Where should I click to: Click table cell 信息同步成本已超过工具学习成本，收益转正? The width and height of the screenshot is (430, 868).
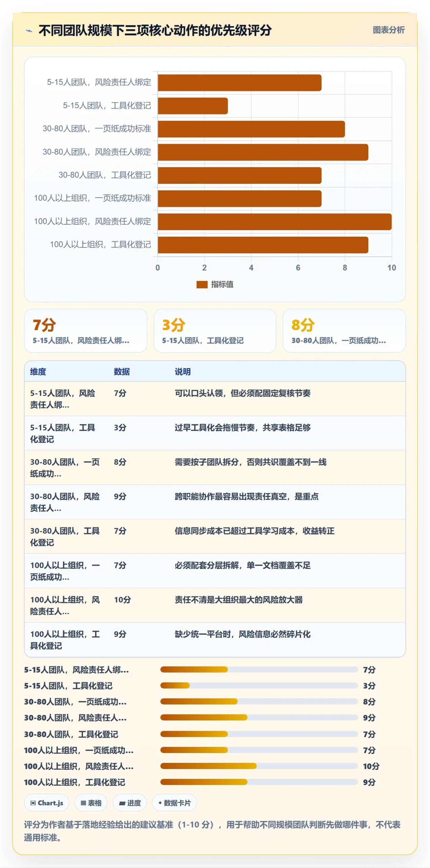coord(254,531)
